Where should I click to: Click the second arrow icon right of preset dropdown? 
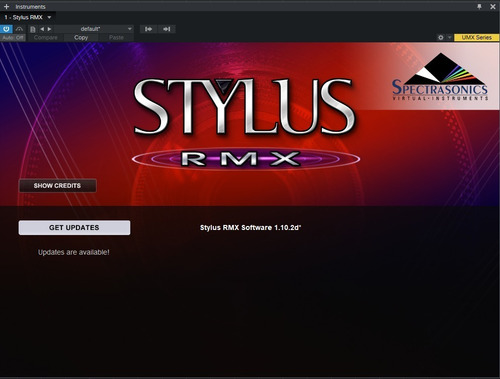point(167,29)
